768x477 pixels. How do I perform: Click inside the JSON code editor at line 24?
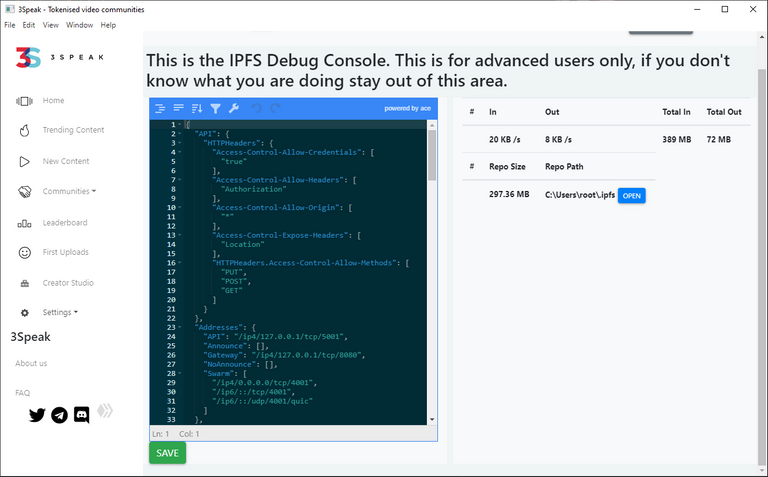304,336
